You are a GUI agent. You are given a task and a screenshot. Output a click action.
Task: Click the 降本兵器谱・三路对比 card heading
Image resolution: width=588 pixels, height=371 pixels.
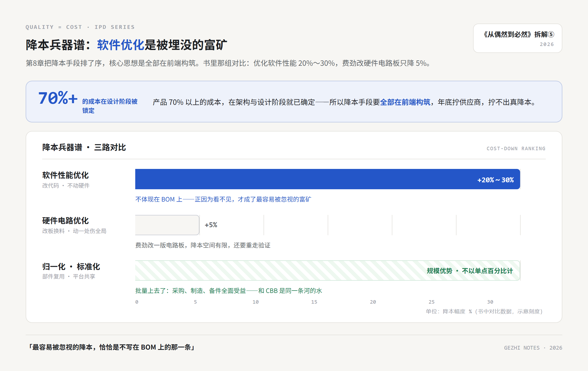(84, 147)
